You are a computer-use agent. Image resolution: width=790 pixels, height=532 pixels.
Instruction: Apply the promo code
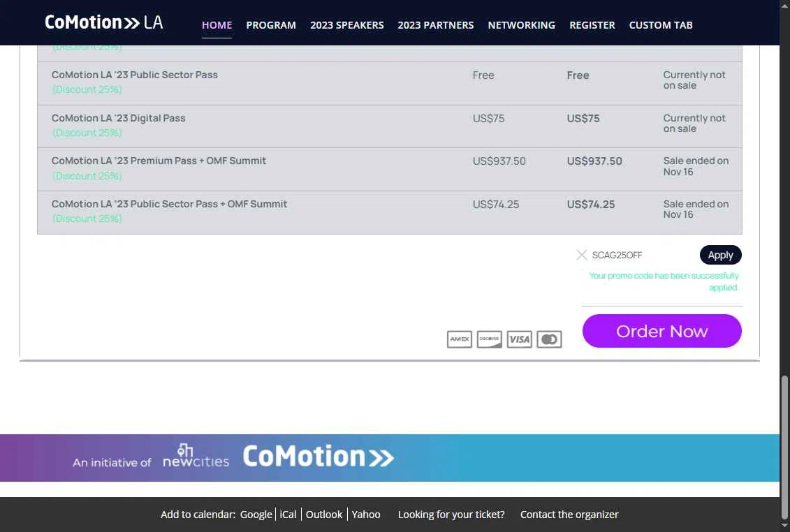[x=720, y=255]
